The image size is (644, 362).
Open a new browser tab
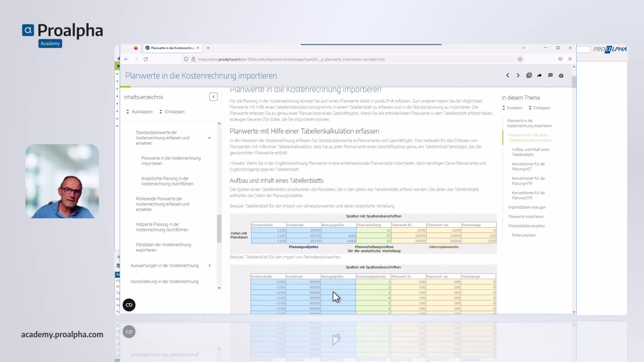click(x=208, y=48)
